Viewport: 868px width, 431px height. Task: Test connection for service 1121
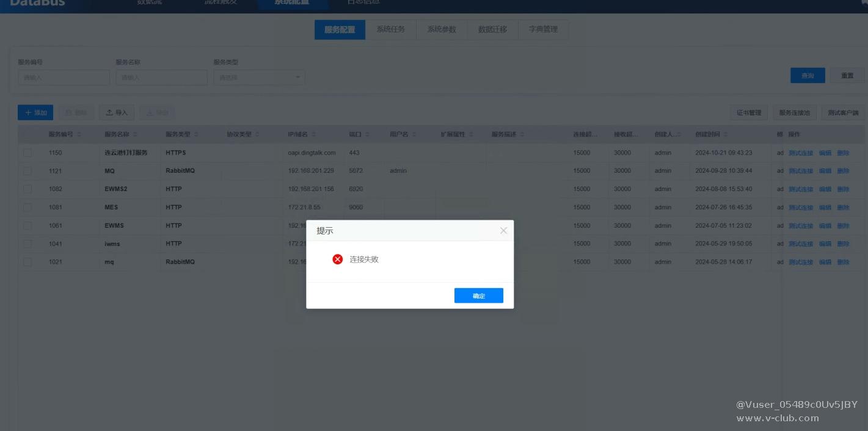[801, 171]
